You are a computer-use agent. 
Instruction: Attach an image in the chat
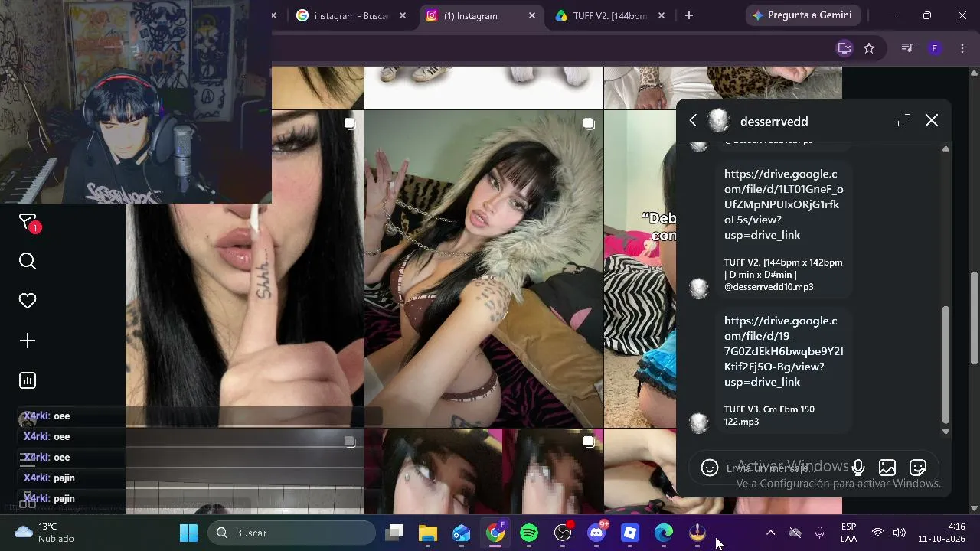[887, 468]
